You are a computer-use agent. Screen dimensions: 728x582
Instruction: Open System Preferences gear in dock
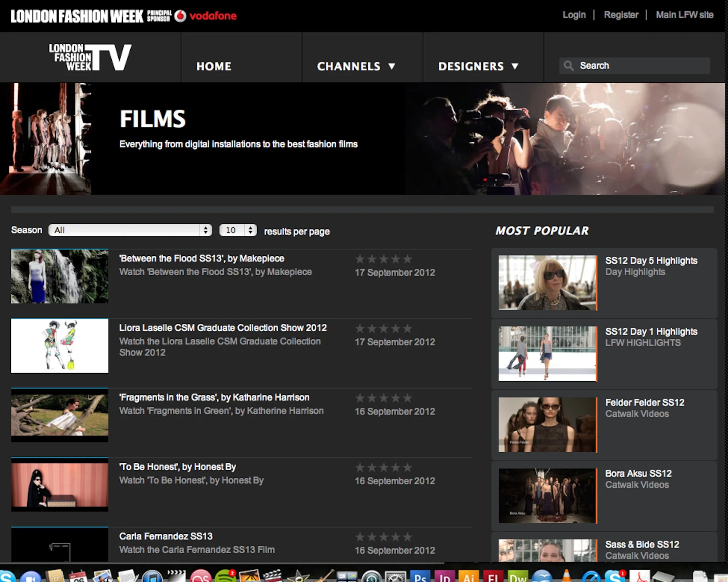tap(396, 576)
